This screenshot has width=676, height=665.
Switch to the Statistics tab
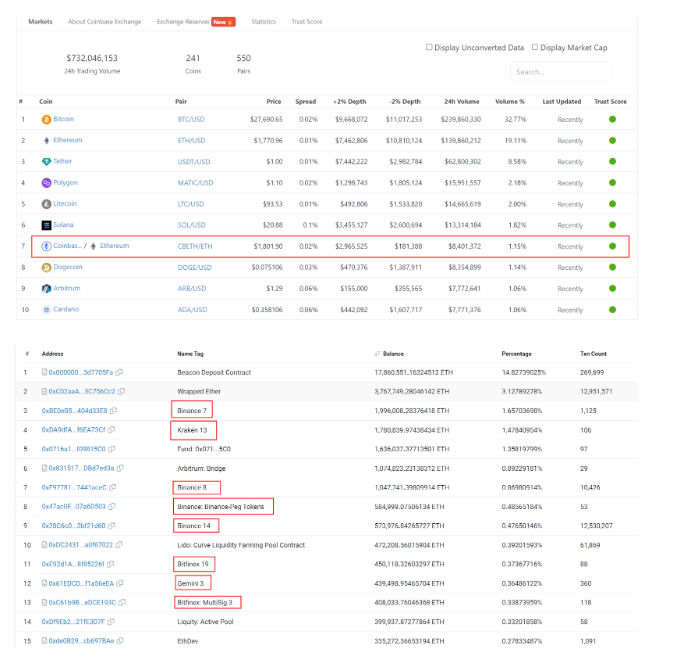[264, 22]
